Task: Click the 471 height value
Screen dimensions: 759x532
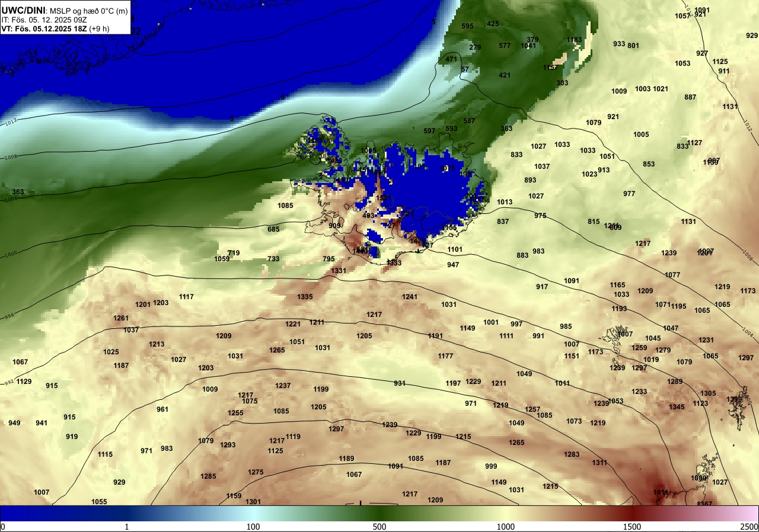Action: [451, 59]
